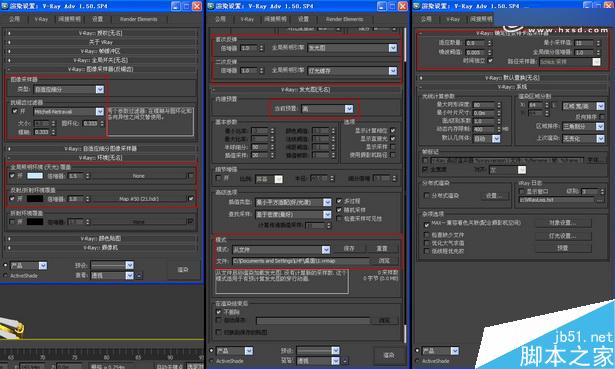Expand the V-Ray 默认置换 rollout in right window
Image resolution: width=615 pixels, height=369 pixels.
click(512, 78)
